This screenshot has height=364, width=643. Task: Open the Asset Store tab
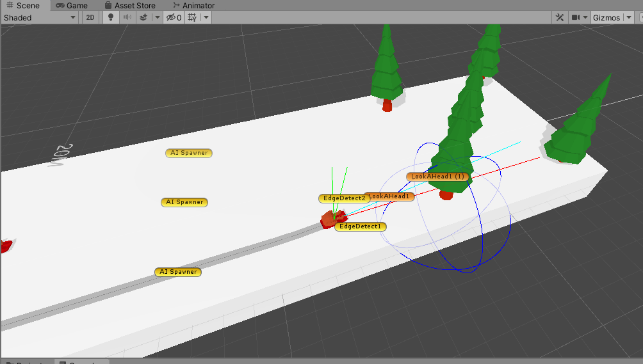tap(130, 5)
